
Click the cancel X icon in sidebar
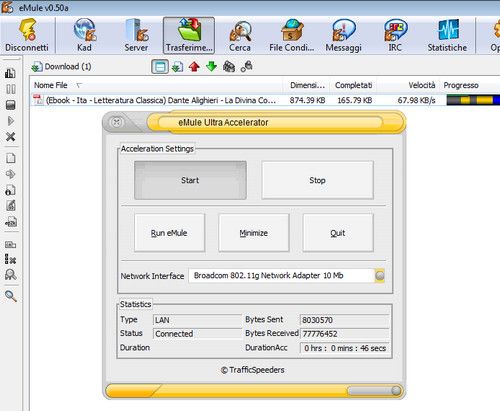click(11, 137)
